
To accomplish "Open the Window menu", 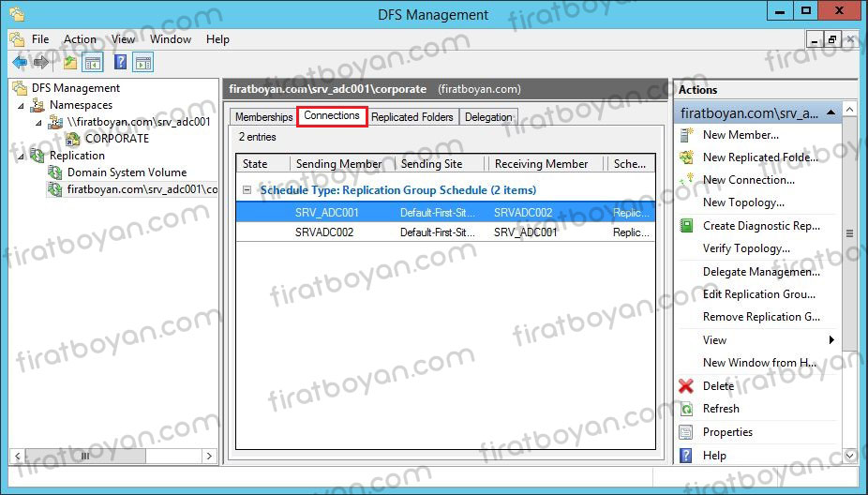I will point(171,39).
